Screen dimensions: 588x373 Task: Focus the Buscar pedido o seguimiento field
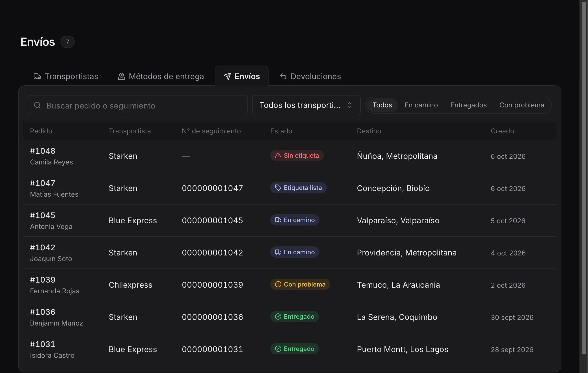tap(138, 105)
